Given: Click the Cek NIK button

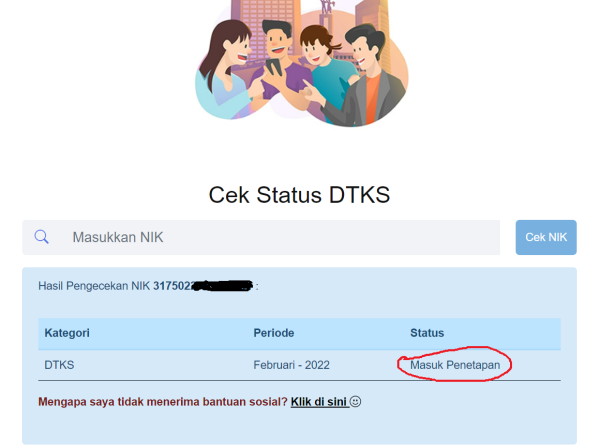Looking at the screenshot, I should (546, 237).
